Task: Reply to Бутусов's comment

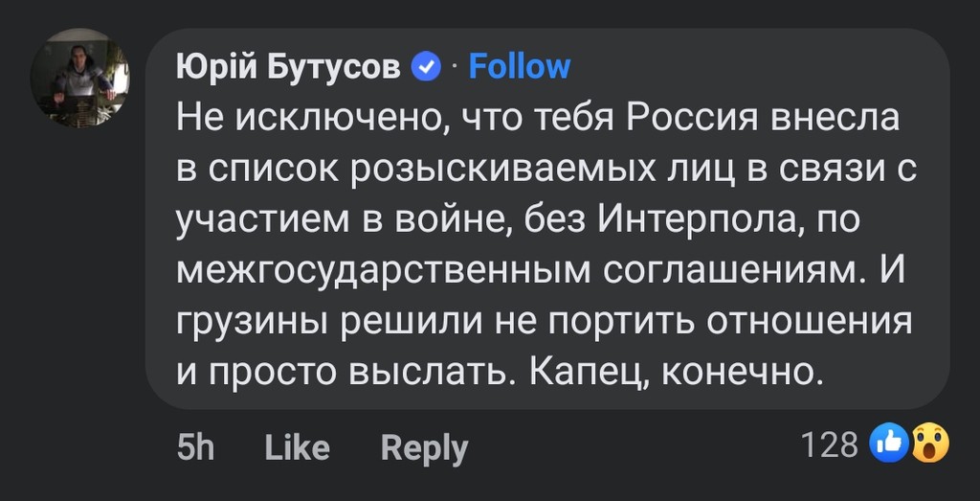Action: click(x=424, y=447)
